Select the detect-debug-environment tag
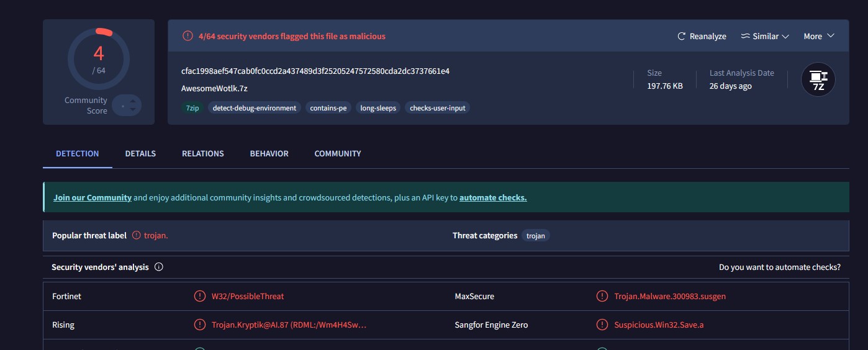The height and width of the screenshot is (350, 868). tap(255, 108)
